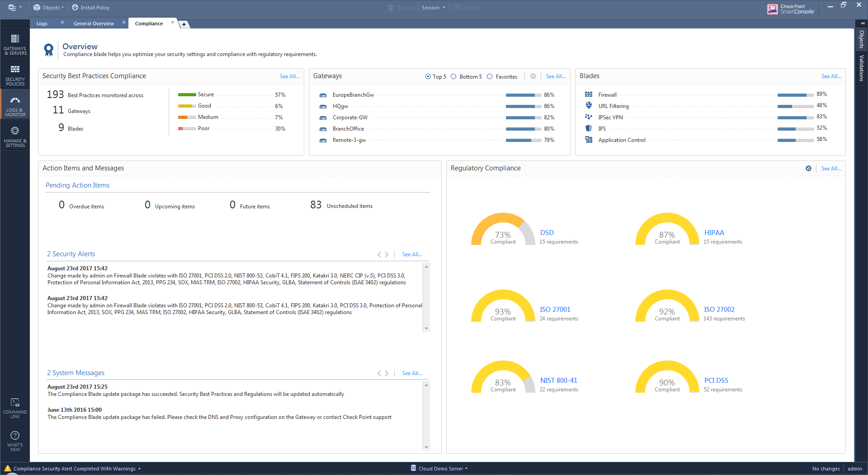Close the Logs tab
Screen dimensions: 868x475
click(62, 22)
